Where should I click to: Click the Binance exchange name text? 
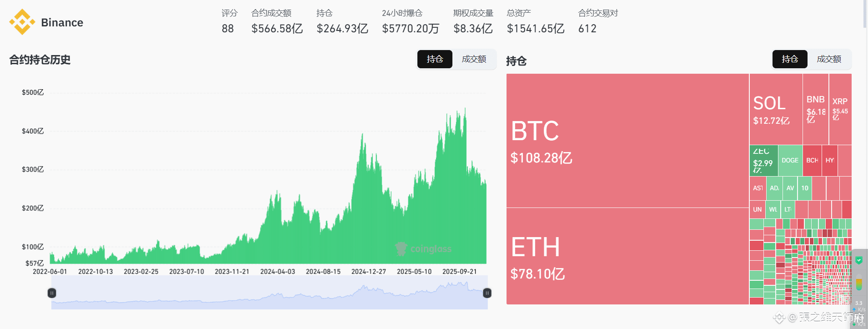coord(62,23)
